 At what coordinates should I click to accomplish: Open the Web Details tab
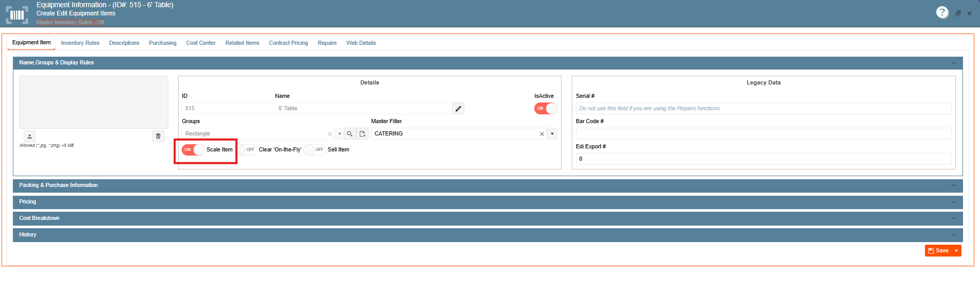[361, 43]
